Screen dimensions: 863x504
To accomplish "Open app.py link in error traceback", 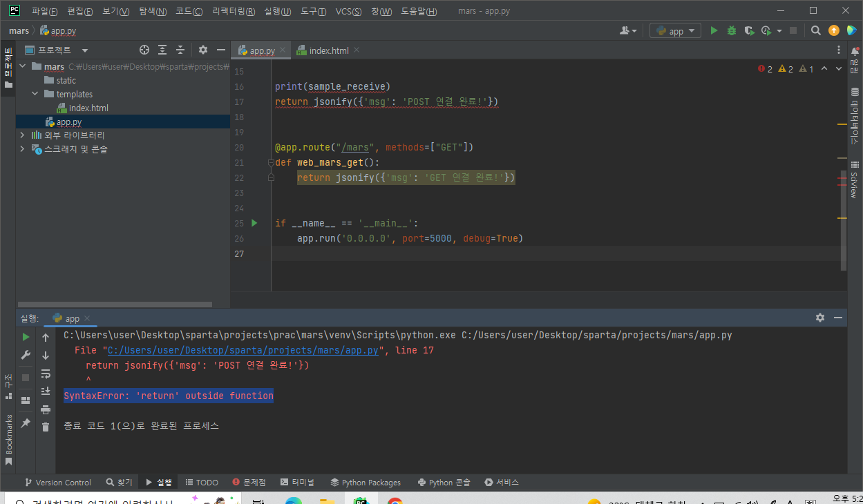I will (243, 350).
